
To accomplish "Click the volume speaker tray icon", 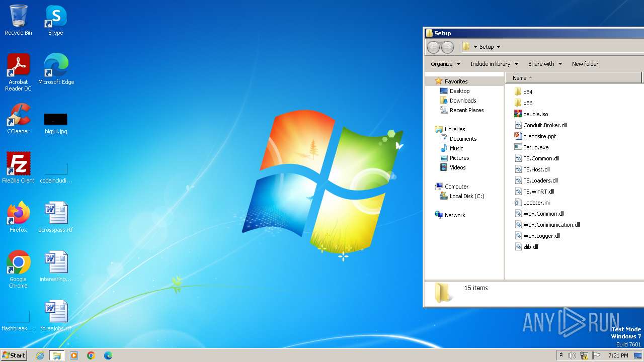I will point(572,355).
